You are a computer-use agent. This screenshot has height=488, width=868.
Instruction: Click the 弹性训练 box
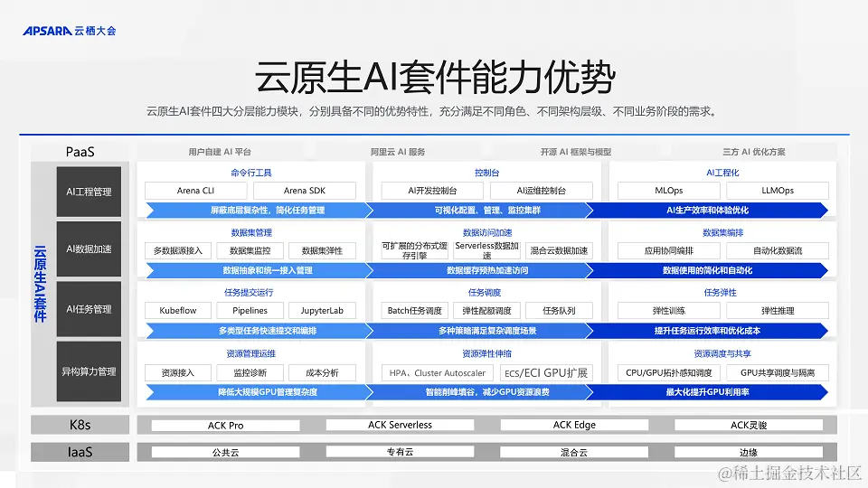coord(669,310)
